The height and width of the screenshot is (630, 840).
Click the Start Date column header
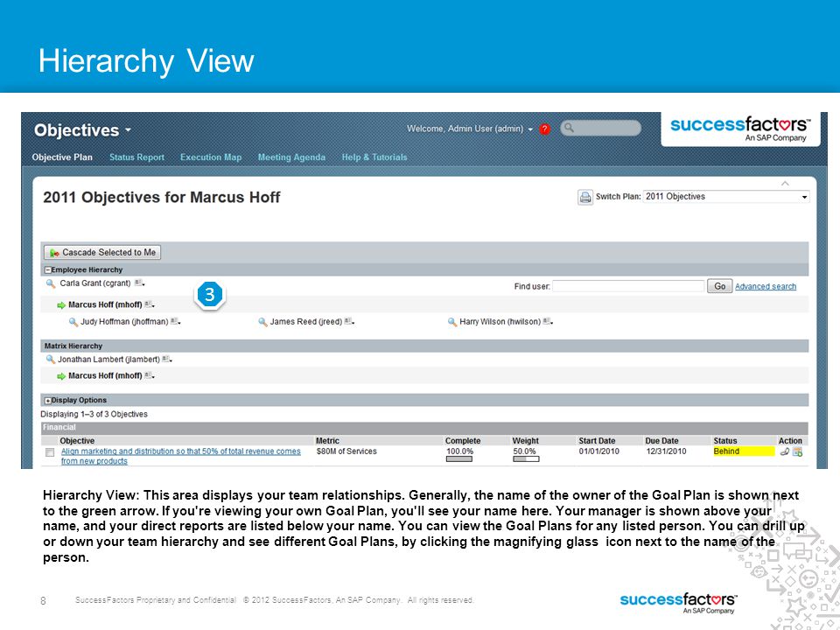point(597,441)
